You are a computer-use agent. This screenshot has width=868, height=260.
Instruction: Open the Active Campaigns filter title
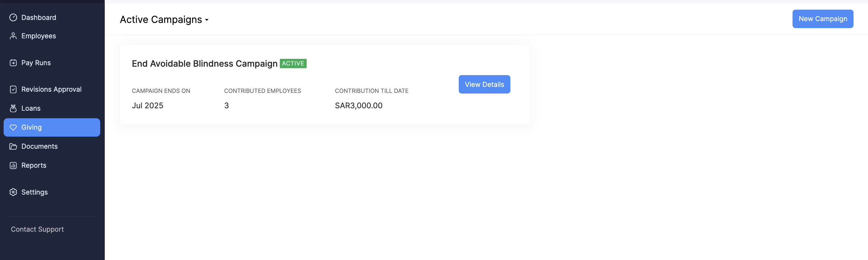click(161, 20)
